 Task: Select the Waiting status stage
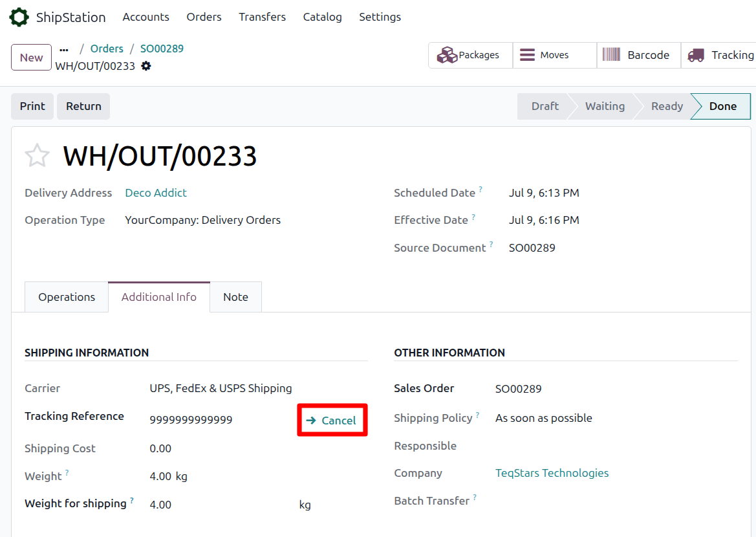click(605, 106)
